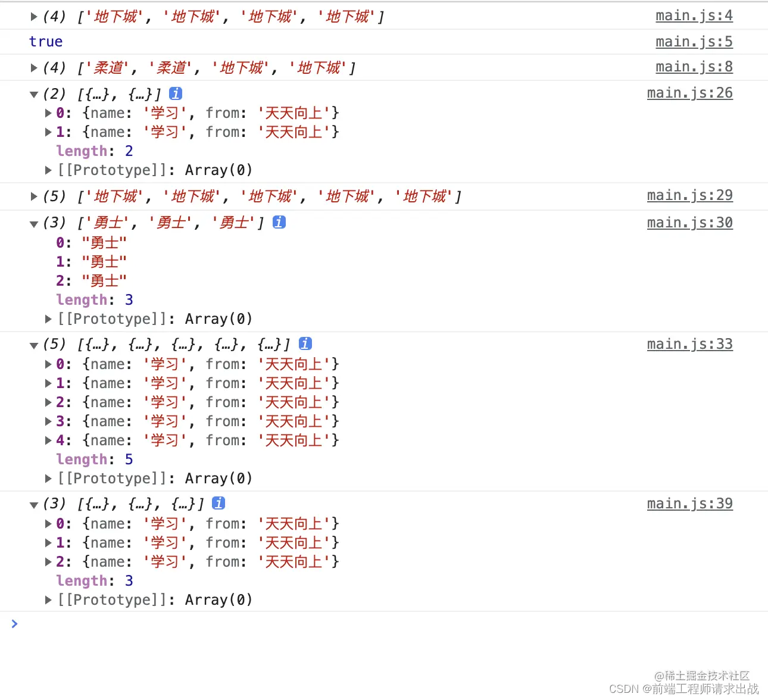
Task: Expand item 1 in the main.js:39 array
Action: pos(48,543)
